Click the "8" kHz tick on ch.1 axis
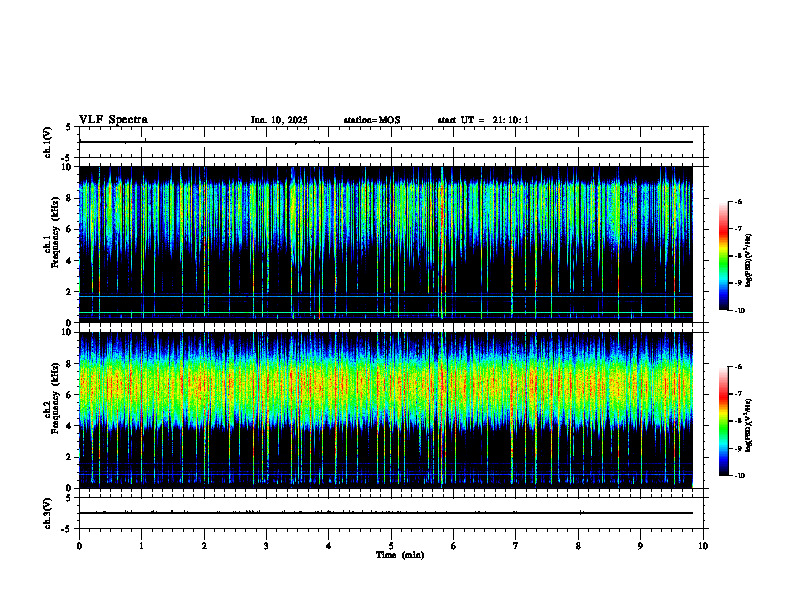 [x=70, y=198]
